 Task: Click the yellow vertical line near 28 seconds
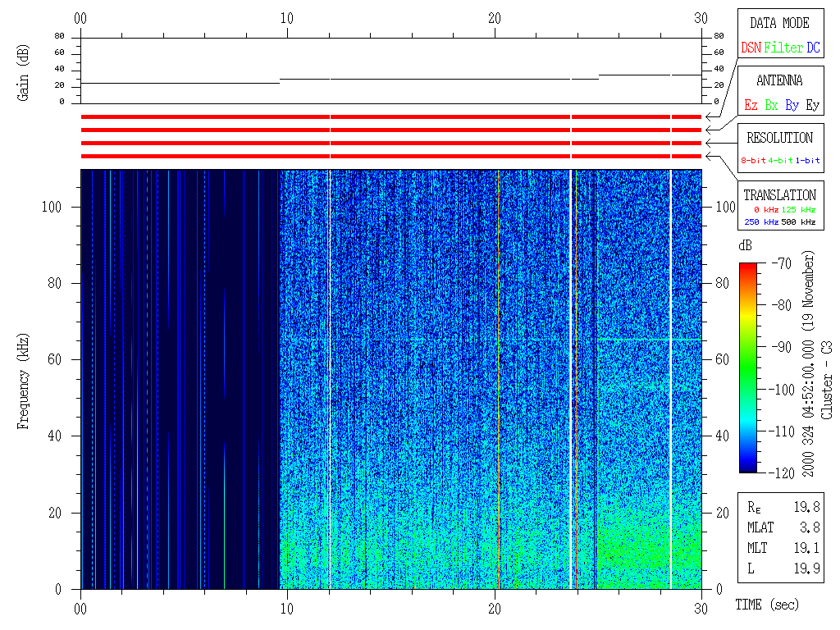click(670, 377)
